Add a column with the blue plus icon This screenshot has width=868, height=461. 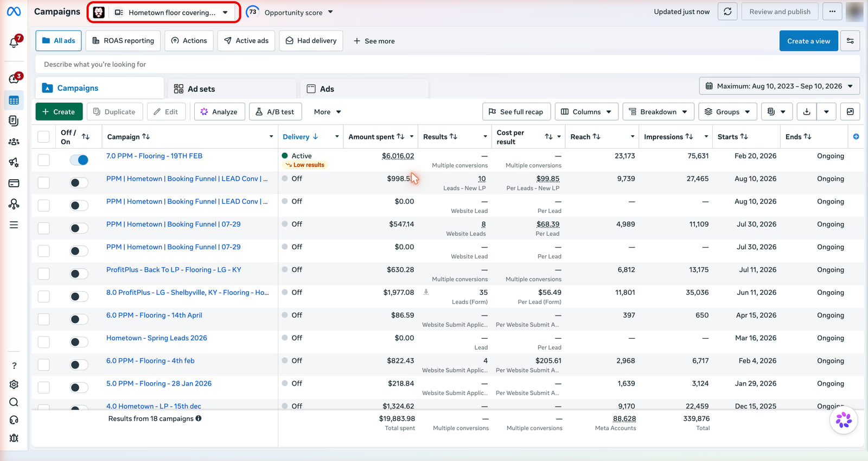(856, 137)
